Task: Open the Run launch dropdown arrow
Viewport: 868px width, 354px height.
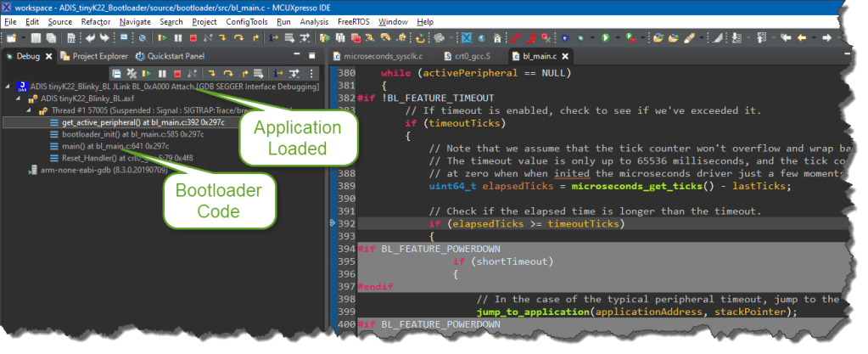Action: tap(618, 37)
